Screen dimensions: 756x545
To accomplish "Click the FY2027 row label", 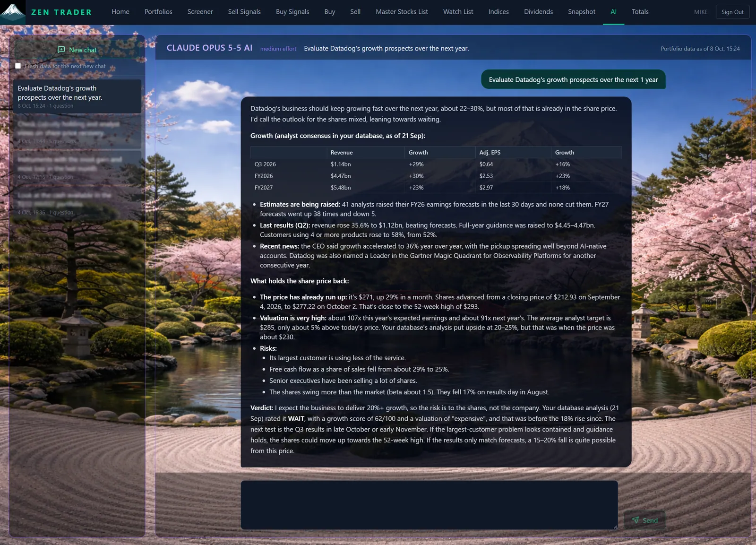I will pyautogui.click(x=264, y=188).
